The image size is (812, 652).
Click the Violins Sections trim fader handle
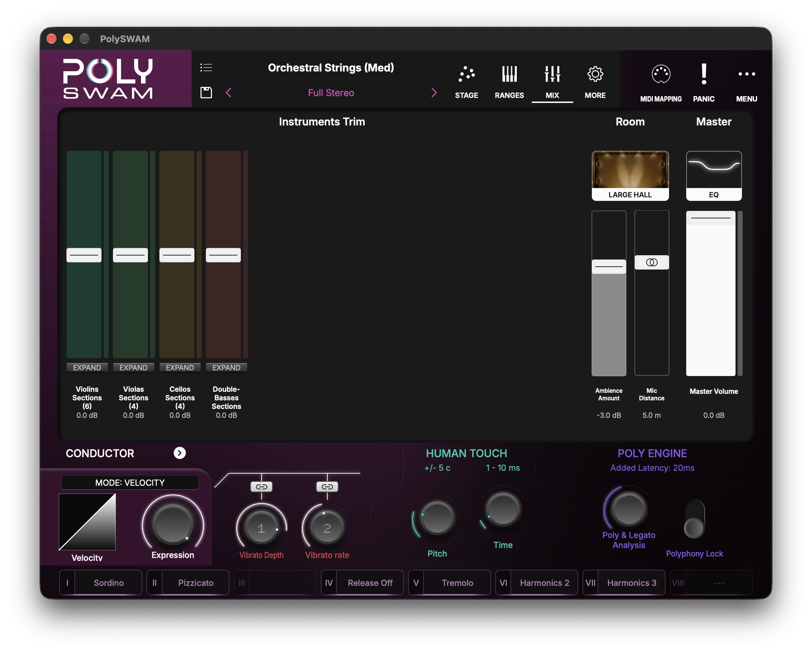[x=84, y=255]
